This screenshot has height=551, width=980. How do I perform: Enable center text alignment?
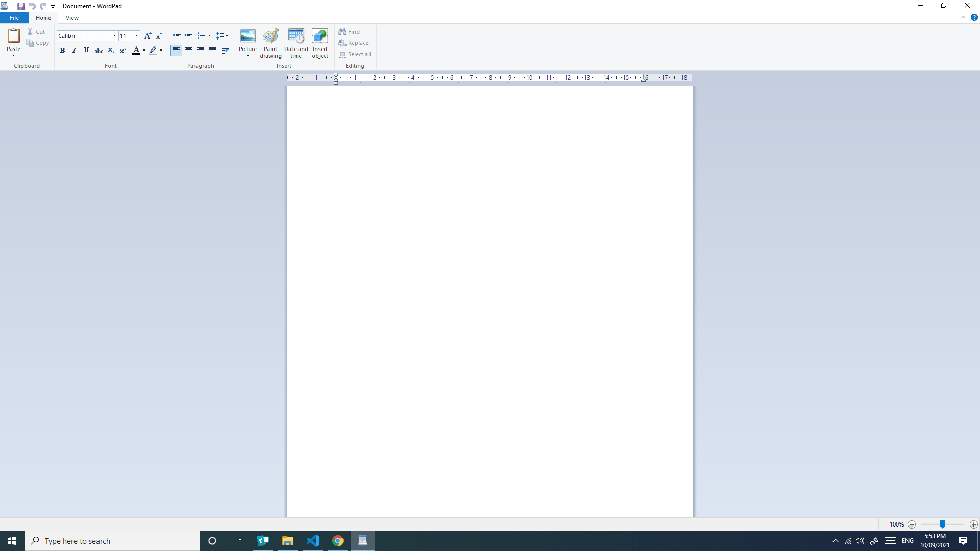188,51
